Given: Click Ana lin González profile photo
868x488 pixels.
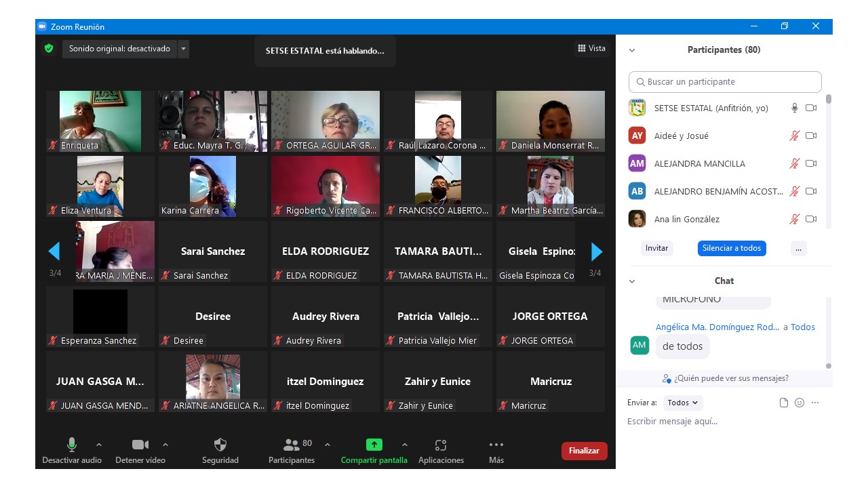Looking at the screenshot, I should [637, 219].
